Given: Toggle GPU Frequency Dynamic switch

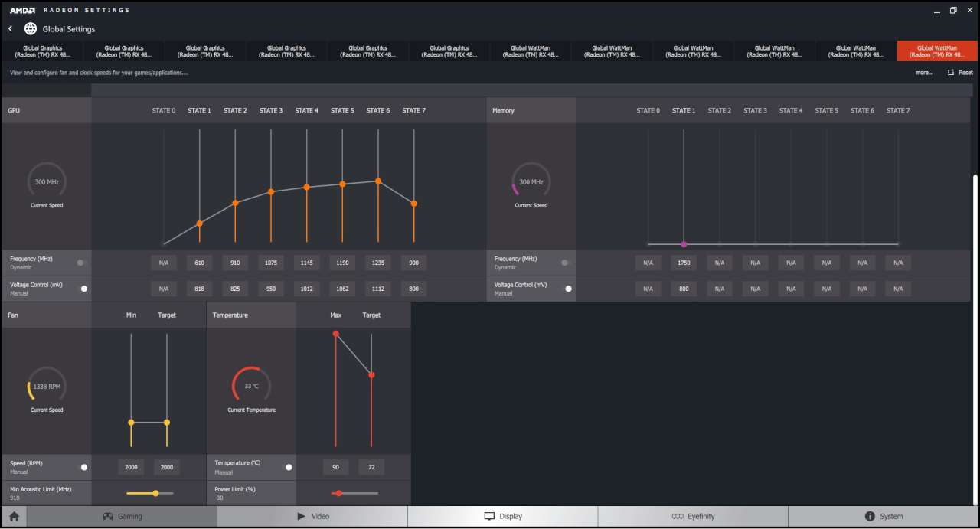Looking at the screenshot, I should [x=82, y=263].
